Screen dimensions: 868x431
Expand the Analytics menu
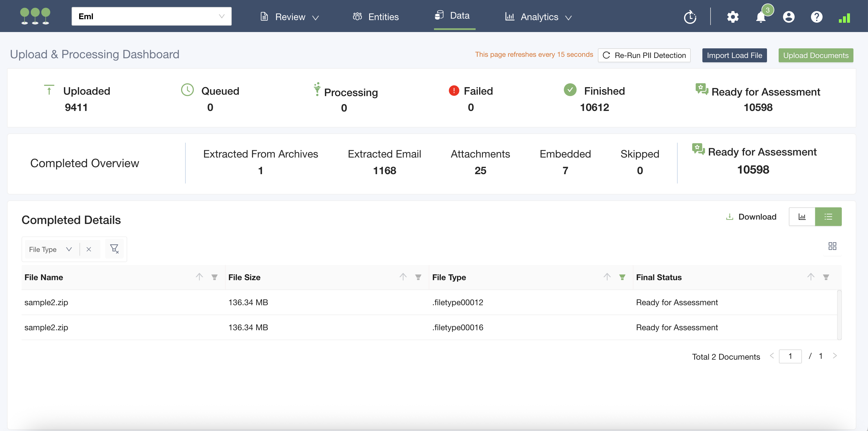[x=538, y=17]
